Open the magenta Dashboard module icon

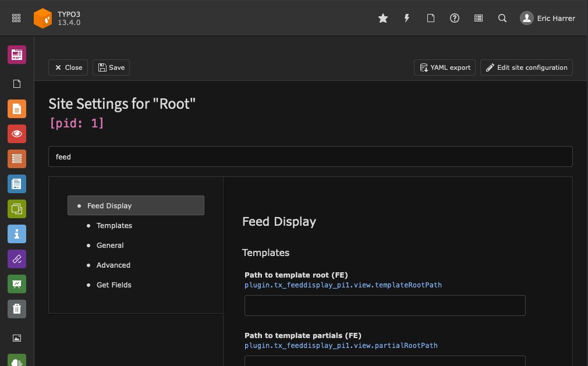[x=17, y=55]
